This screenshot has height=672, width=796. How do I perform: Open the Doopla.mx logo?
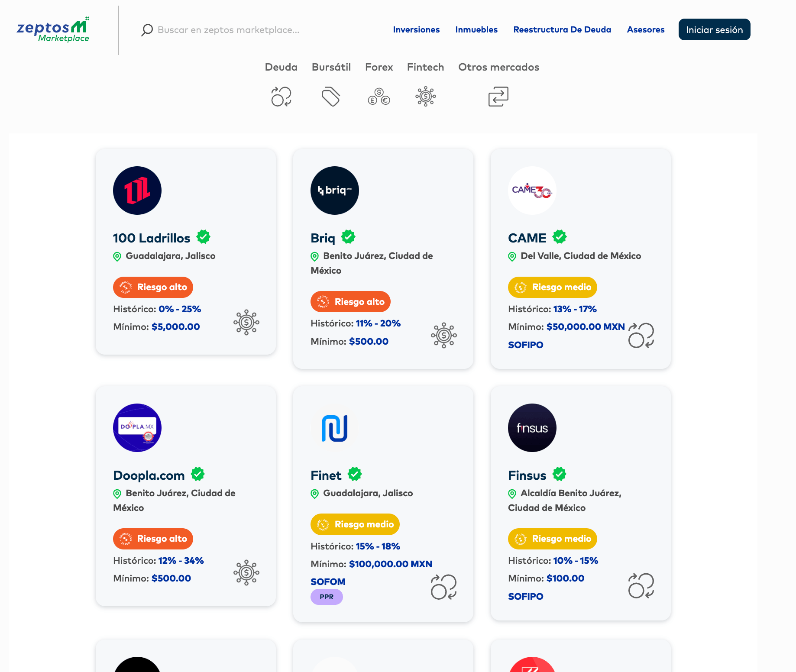pos(137,428)
